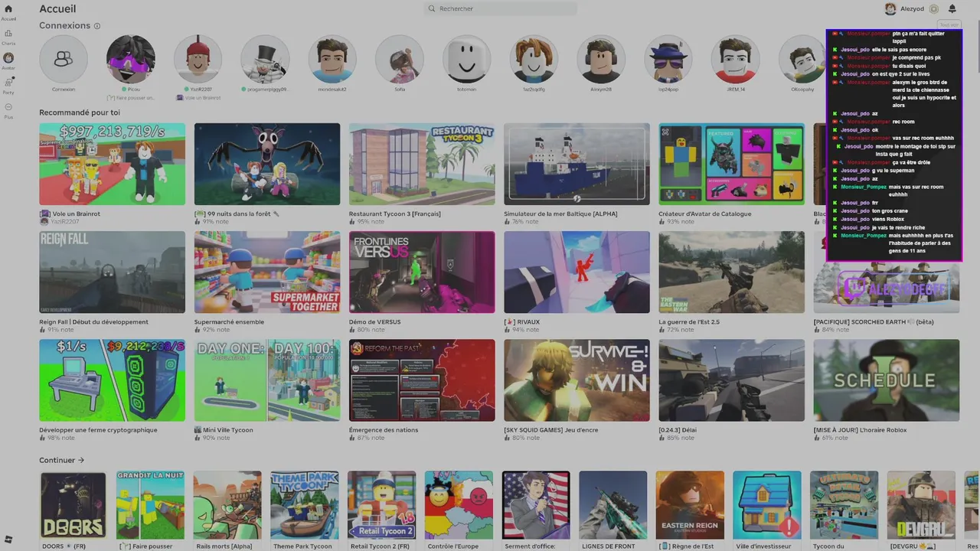The height and width of the screenshot is (551, 980).
Task: Click the Connexions section heading
Action: coord(65,25)
